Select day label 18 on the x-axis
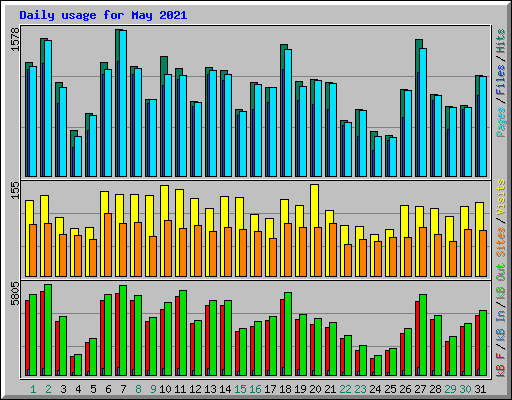Screen dimensions: 512x400 285,389
